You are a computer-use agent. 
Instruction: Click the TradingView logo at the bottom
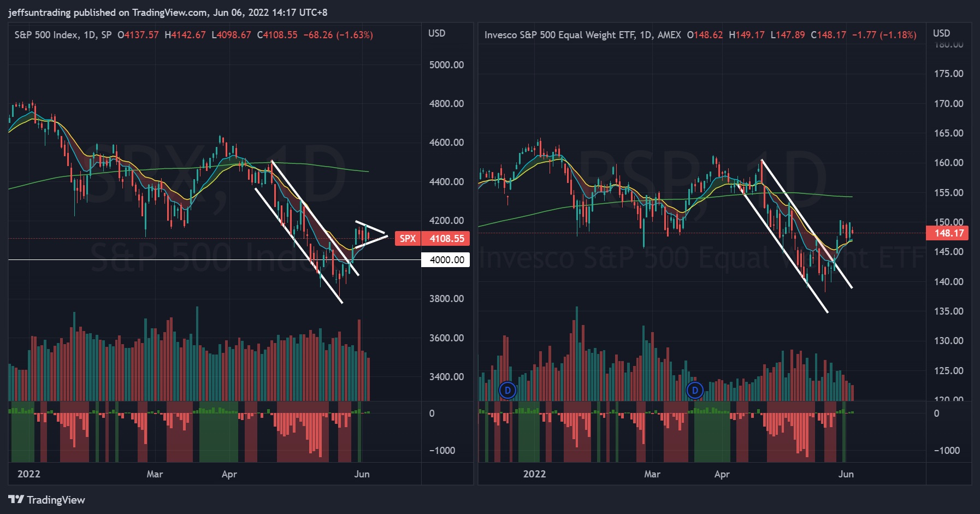47,500
